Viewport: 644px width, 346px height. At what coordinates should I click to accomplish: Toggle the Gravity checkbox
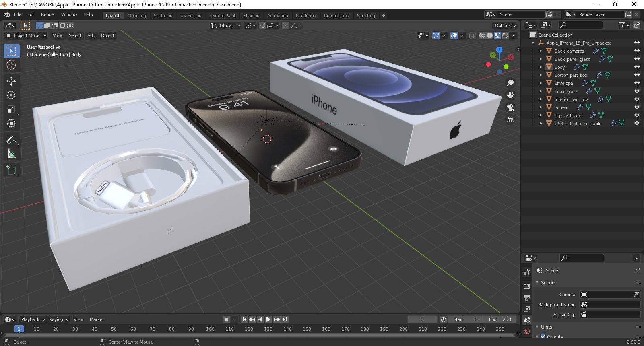(x=543, y=336)
